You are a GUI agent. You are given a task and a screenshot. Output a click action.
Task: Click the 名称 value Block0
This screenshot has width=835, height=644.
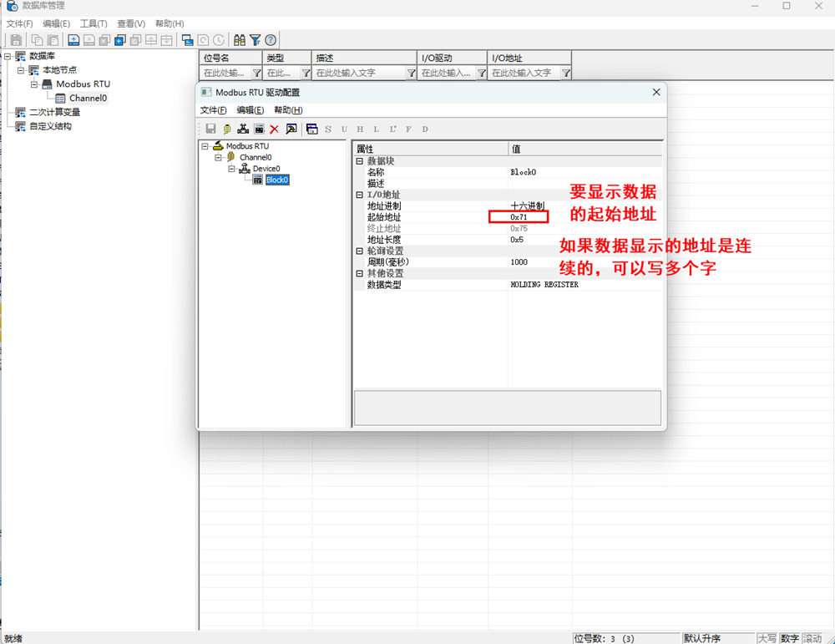coord(524,172)
